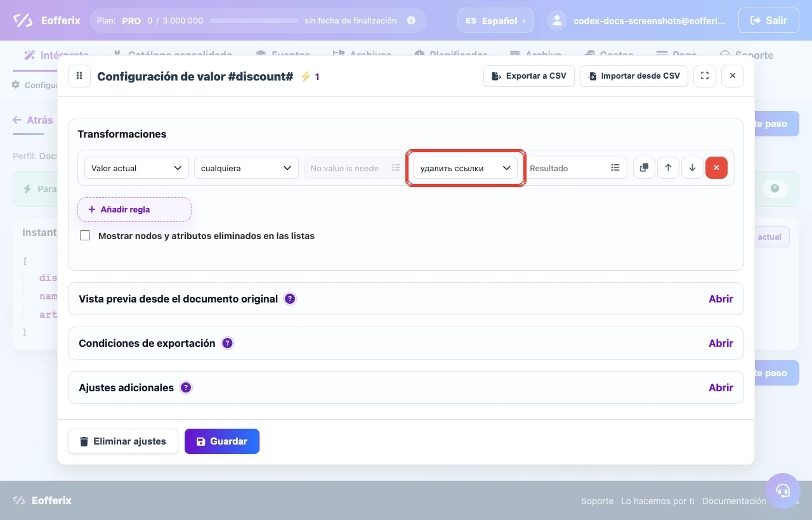Viewport: 812px width, 520px height.
Task: Click the user account avatar icon
Action: (556, 20)
